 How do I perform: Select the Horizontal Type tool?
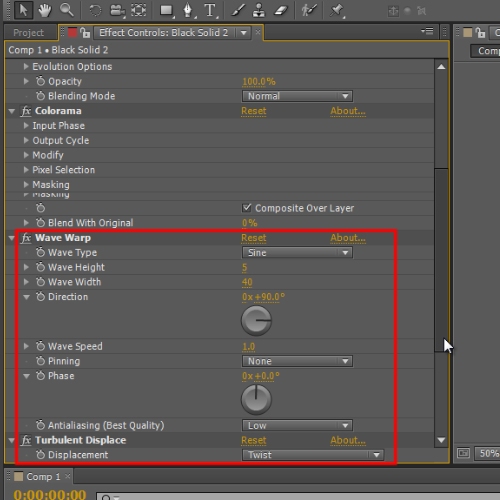tap(210, 10)
